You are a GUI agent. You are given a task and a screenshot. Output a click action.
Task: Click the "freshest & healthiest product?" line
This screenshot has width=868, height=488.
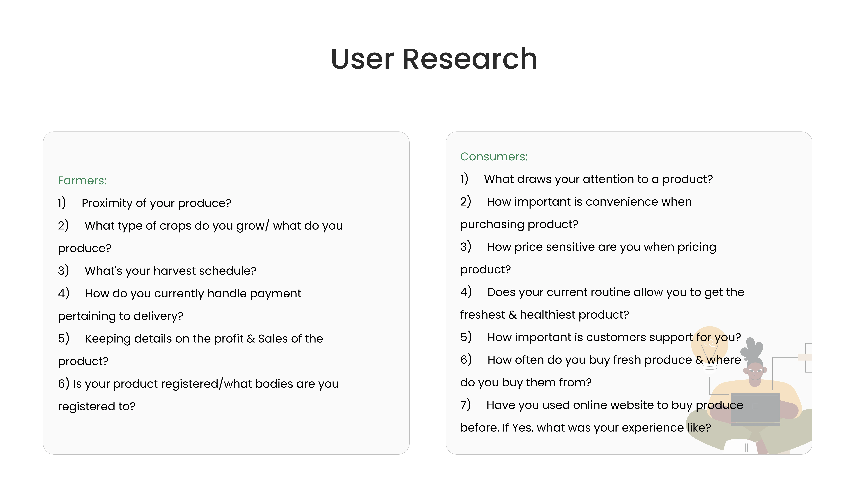[x=545, y=315]
